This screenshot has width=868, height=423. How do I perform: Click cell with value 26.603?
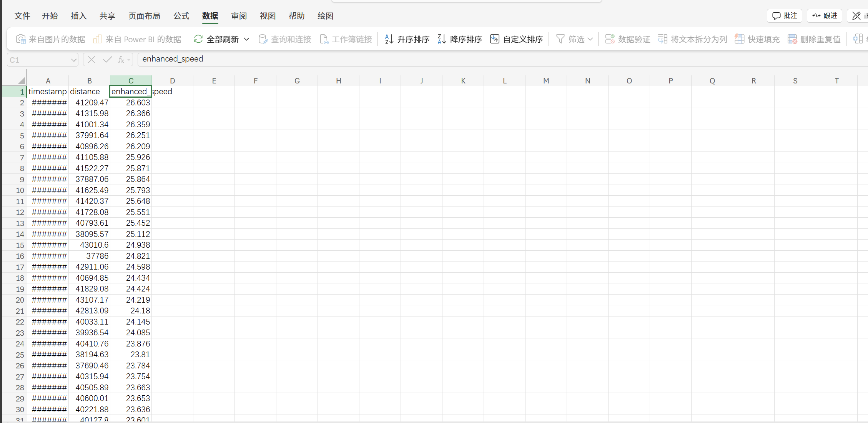(131, 103)
